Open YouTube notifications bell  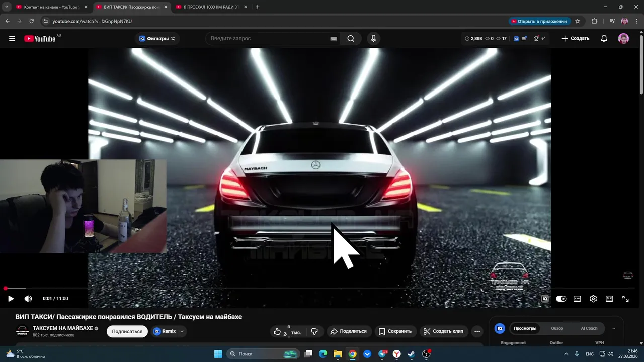604,39
